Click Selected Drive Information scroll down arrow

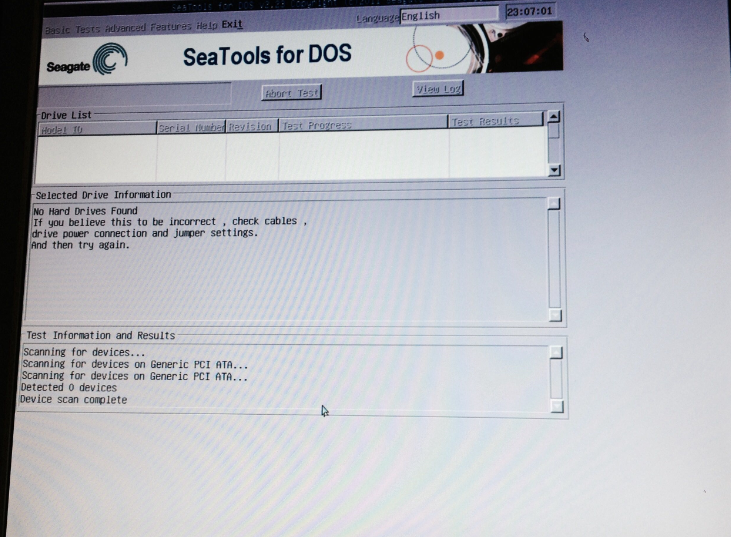555,316
